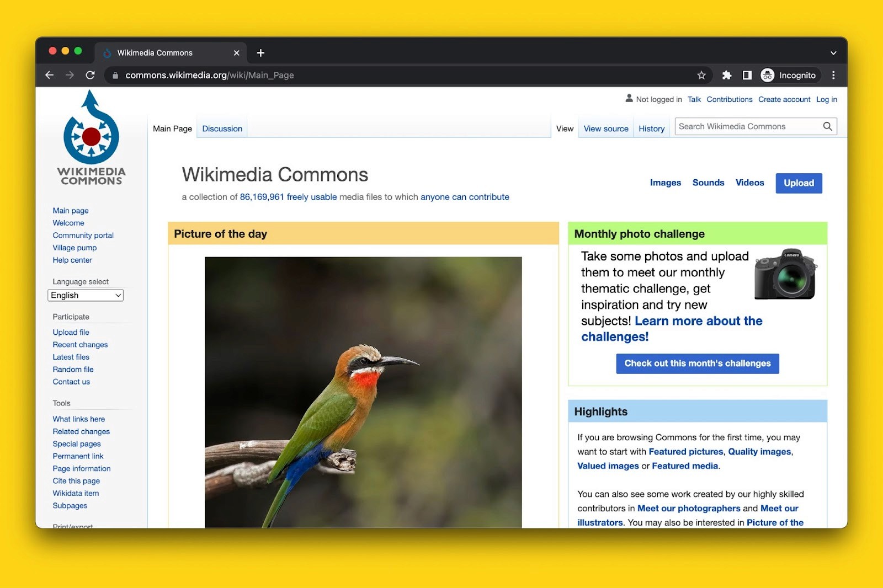The width and height of the screenshot is (883, 588).
Task: Open Main page in the sidebar
Action: (x=71, y=211)
